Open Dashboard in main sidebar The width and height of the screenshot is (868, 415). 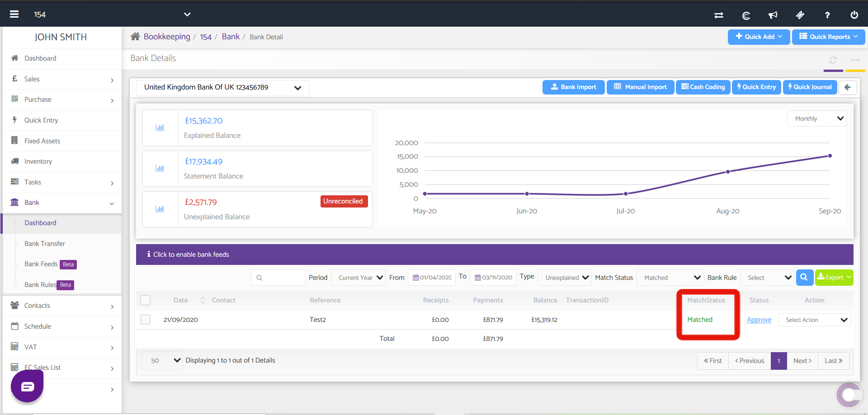(62, 58)
